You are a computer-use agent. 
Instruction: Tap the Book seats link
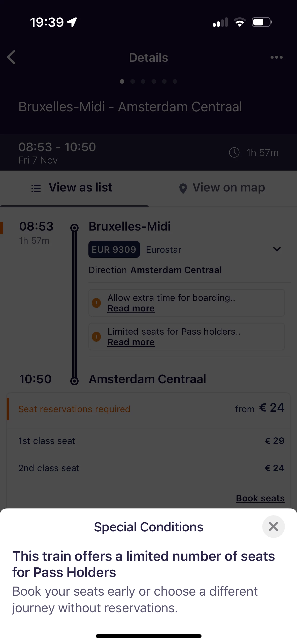coord(260,498)
